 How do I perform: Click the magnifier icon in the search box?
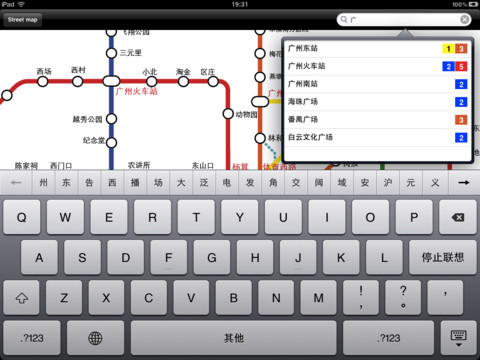click(x=344, y=20)
